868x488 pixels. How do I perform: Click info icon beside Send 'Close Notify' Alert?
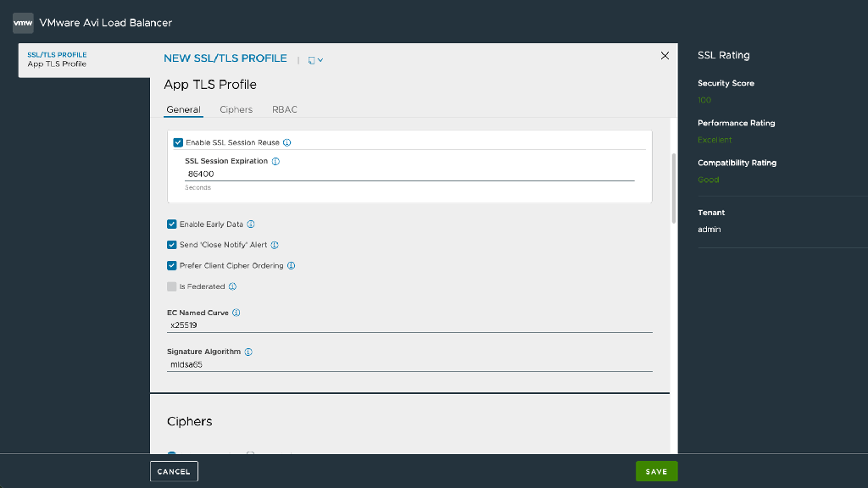(275, 245)
